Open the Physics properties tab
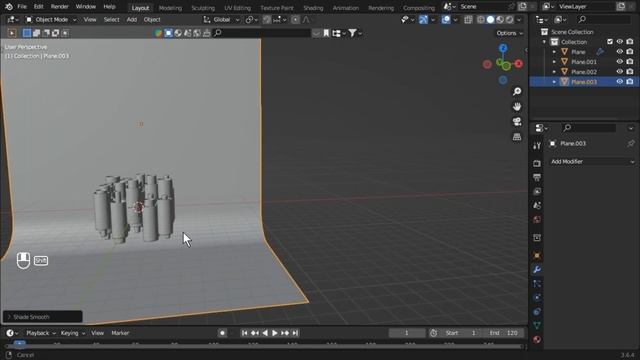 (537, 298)
